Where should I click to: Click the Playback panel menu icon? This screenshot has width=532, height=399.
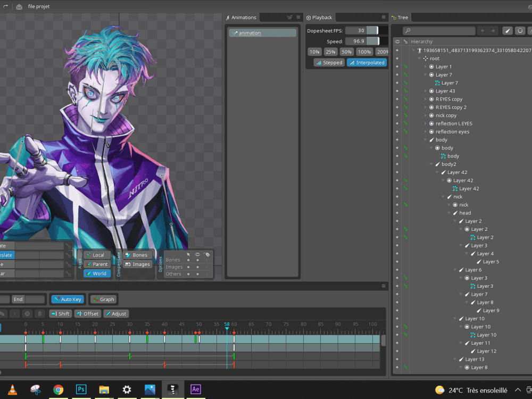click(x=384, y=17)
